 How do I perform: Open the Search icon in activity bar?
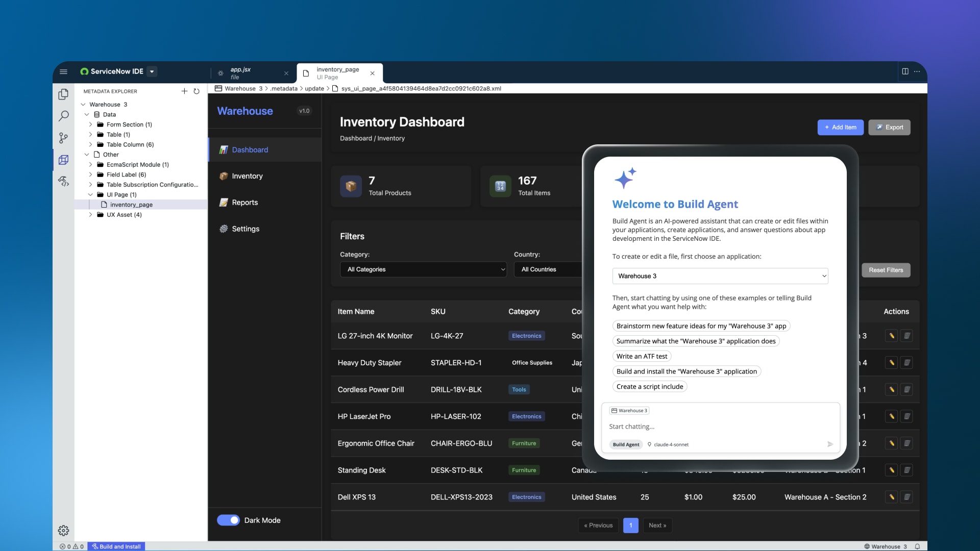[x=63, y=116]
